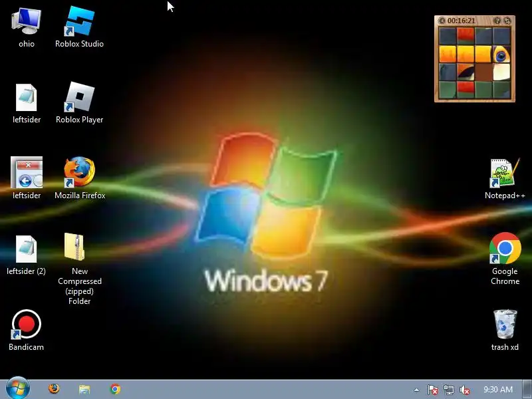Select the Bandicam desktop shortcut
This screenshot has height=399, width=532.
(26, 331)
